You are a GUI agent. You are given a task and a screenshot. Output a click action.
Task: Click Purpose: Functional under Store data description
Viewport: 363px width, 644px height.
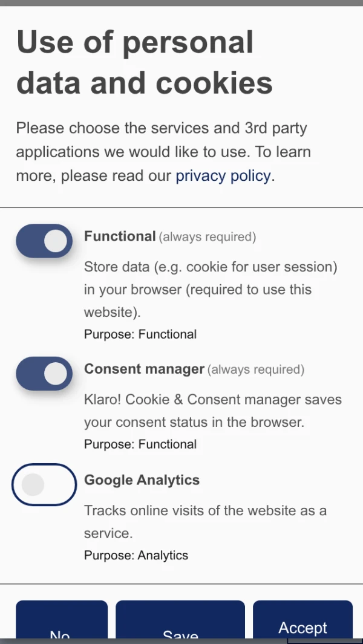(140, 334)
